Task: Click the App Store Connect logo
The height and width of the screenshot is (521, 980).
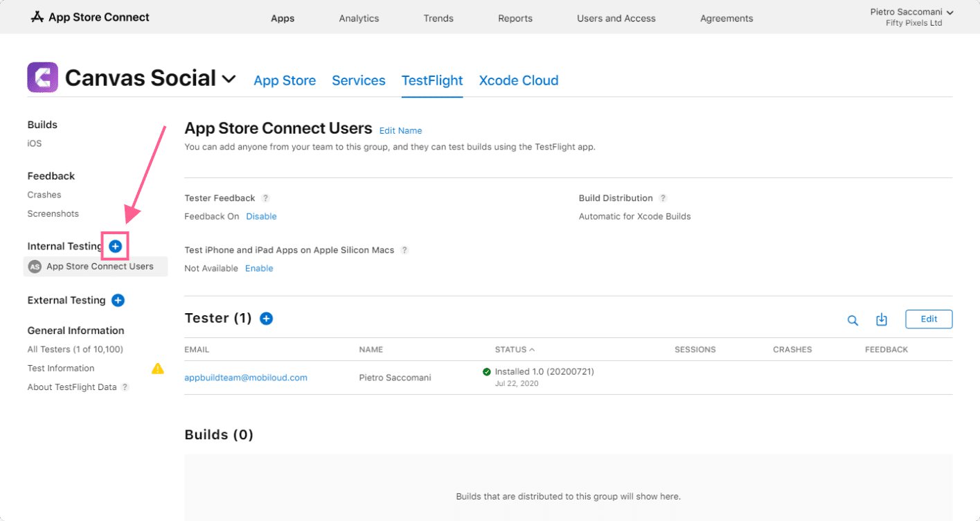Action: 90,17
